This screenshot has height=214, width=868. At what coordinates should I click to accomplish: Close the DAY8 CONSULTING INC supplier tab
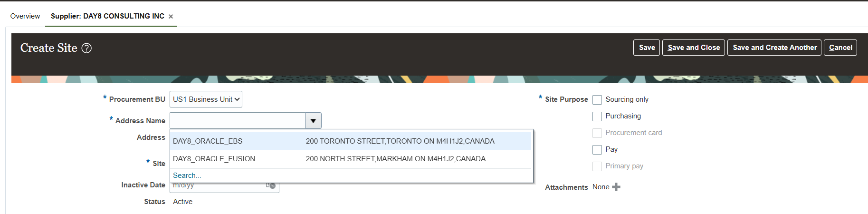coord(171,17)
